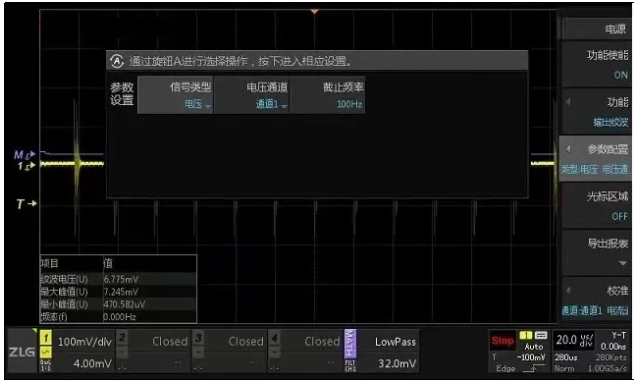Click the red Stop run status indicator

tap(503, 341)
